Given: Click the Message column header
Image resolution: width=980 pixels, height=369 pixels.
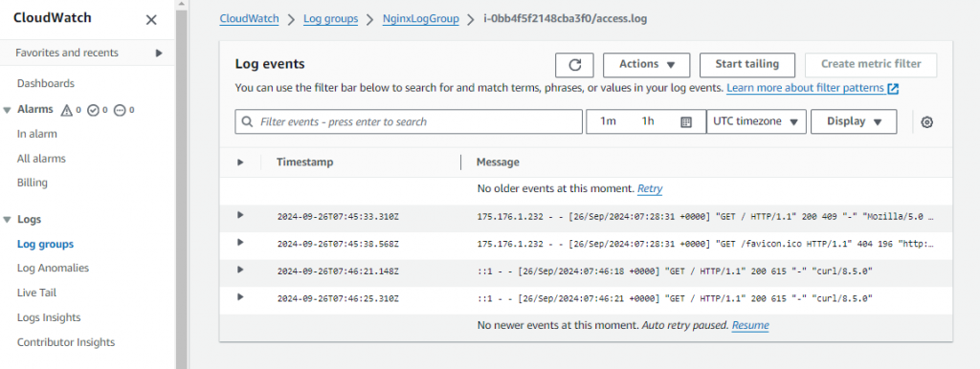Looking at the screenshot, I should [498, 163].
